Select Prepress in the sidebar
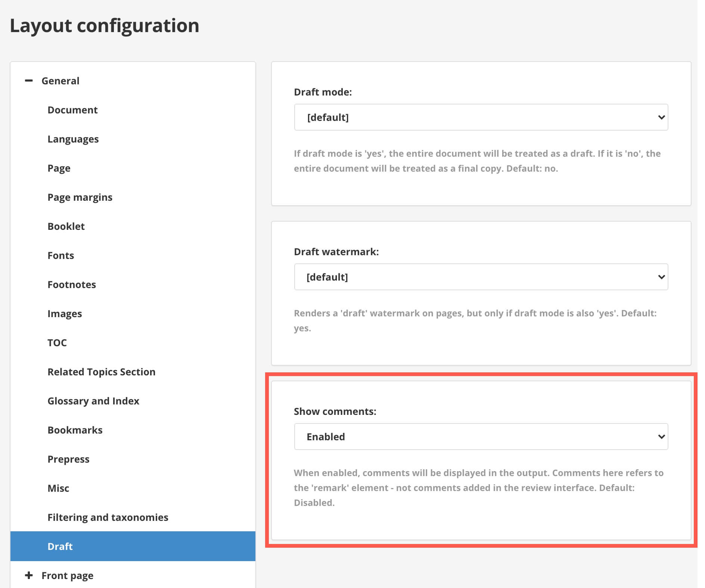Image resolution: width=705 pixels, height=588 pixels. click(x=68, y=459)
